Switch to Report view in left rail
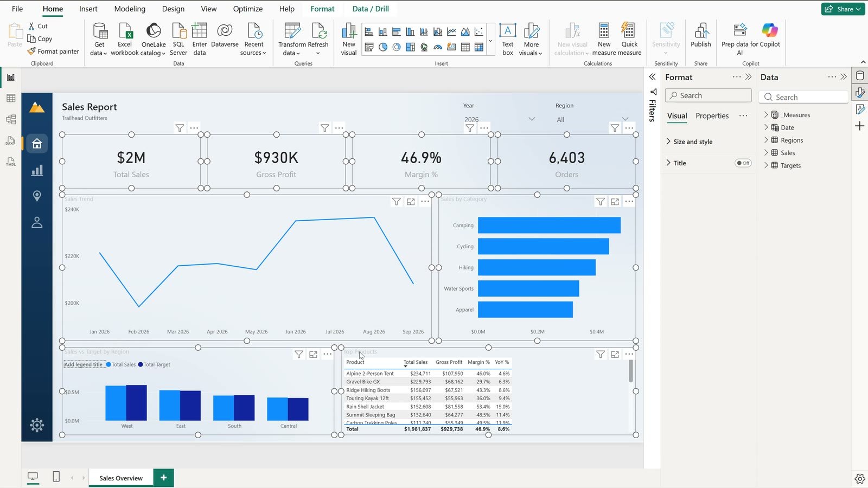 pos(11,78)
